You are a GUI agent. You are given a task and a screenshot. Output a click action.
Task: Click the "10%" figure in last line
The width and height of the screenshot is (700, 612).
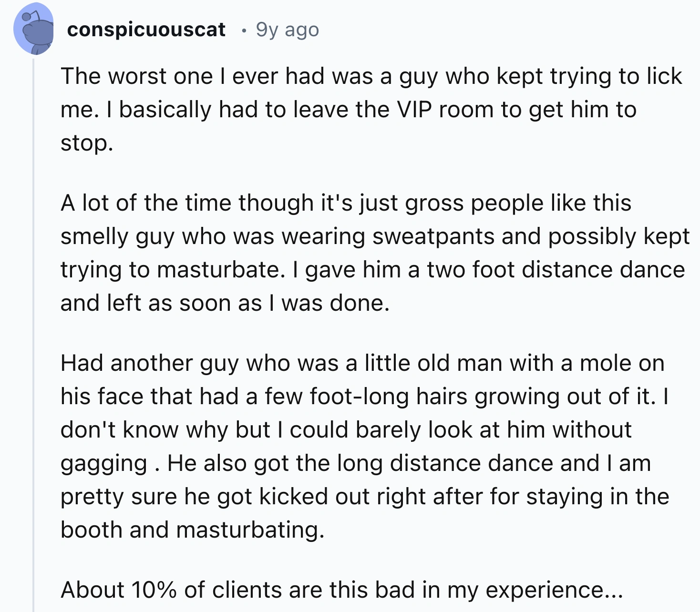pos(154,590)
